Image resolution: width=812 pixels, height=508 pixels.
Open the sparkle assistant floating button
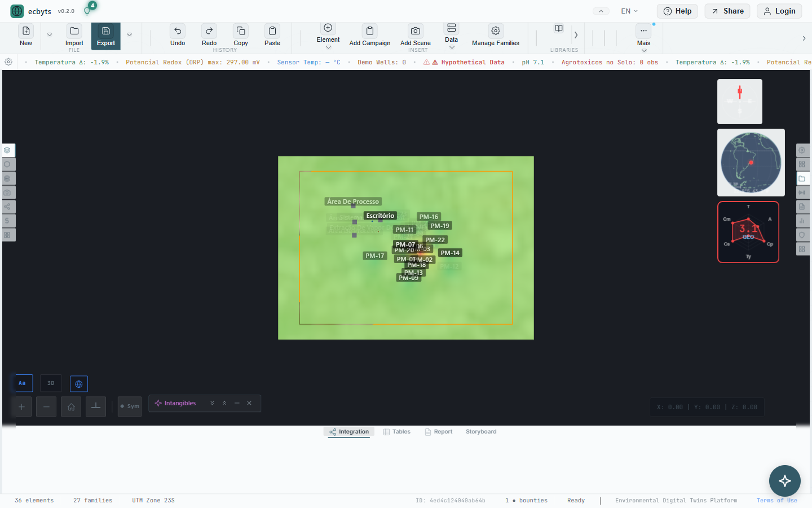pyautogui.click(x=784, y=481)
